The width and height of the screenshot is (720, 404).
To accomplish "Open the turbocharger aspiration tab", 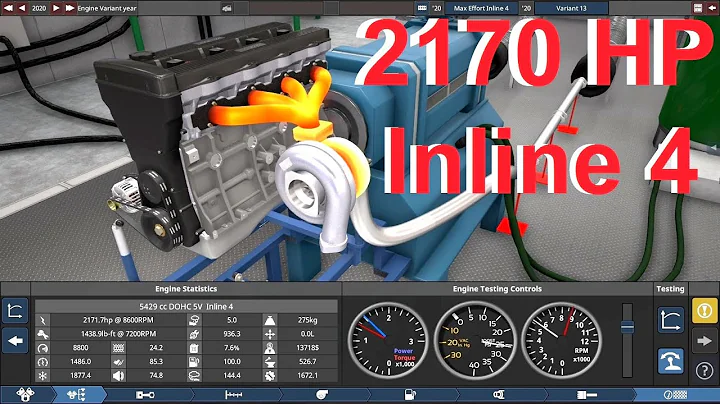I will coord(322,395).
